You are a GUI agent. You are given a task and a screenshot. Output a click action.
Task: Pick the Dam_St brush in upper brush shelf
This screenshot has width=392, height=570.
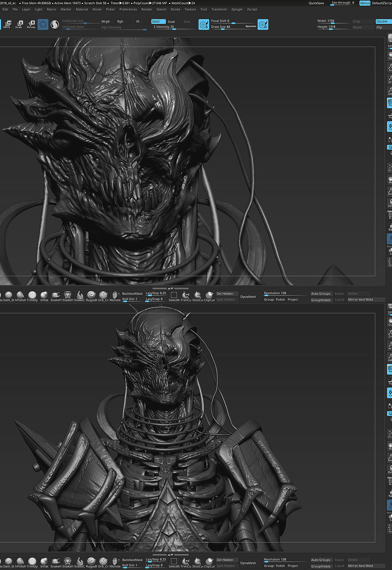pos(9,296)
